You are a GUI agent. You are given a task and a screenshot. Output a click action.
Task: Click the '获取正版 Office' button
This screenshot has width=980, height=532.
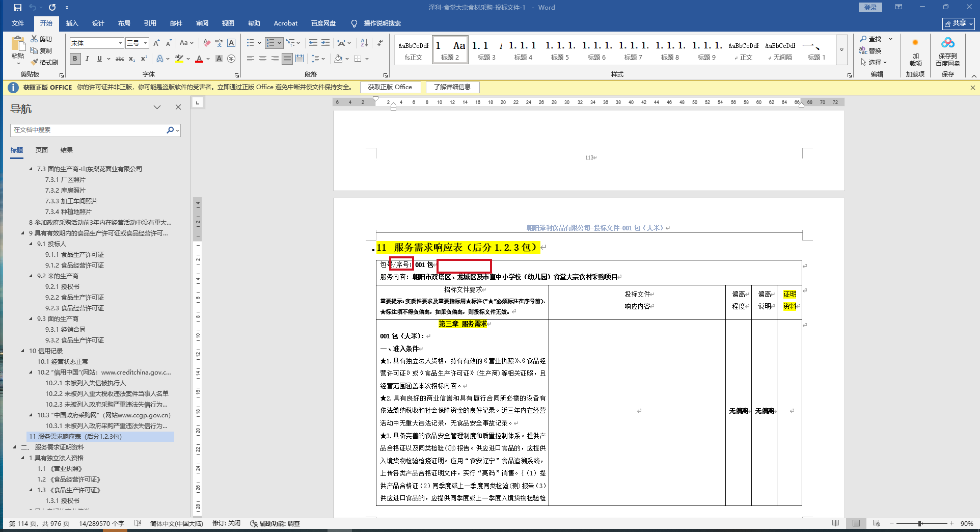[x=390, y=87]
